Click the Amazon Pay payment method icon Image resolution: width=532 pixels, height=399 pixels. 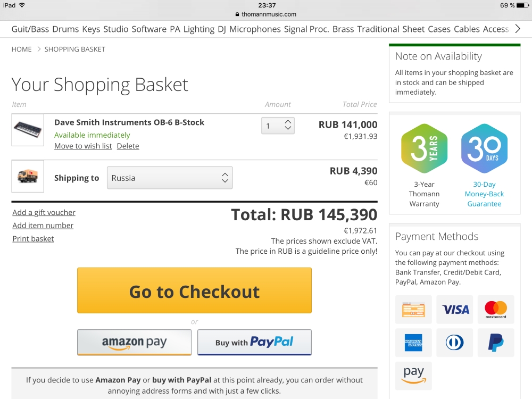pos(413,376)
